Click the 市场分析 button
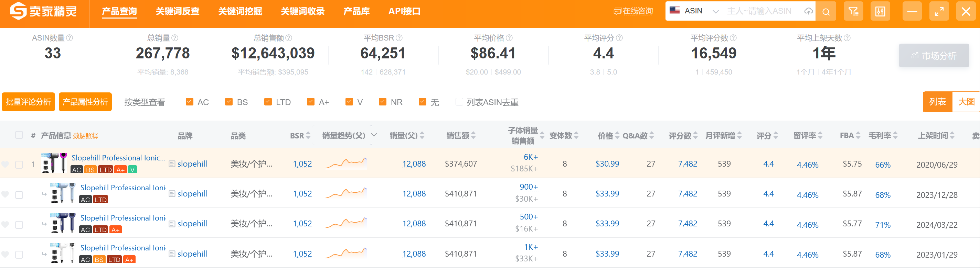980x270 pixels. 934,55
